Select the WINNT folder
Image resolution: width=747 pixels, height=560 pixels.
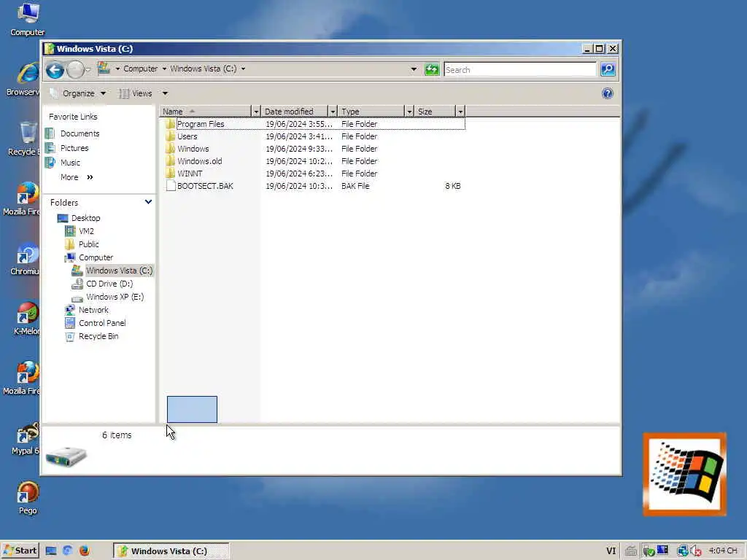[190, 174]
